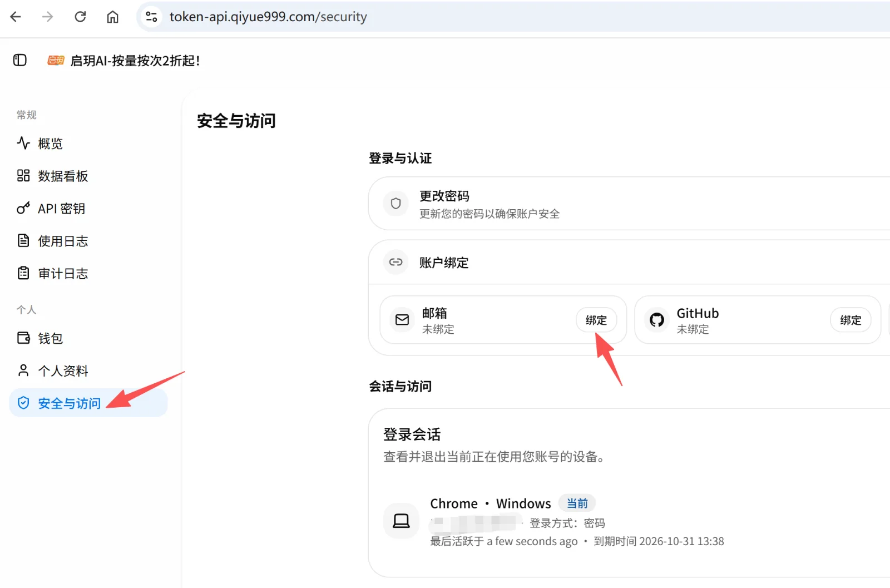Reload the page with the refresh icon
The image size is (890, 588).
pyautogui.click(x=80, y=17)
